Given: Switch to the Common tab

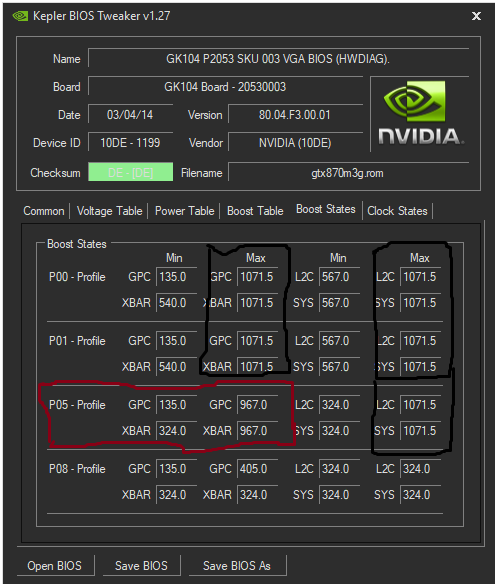Looking at the screenshot, I should click(44, 211).
